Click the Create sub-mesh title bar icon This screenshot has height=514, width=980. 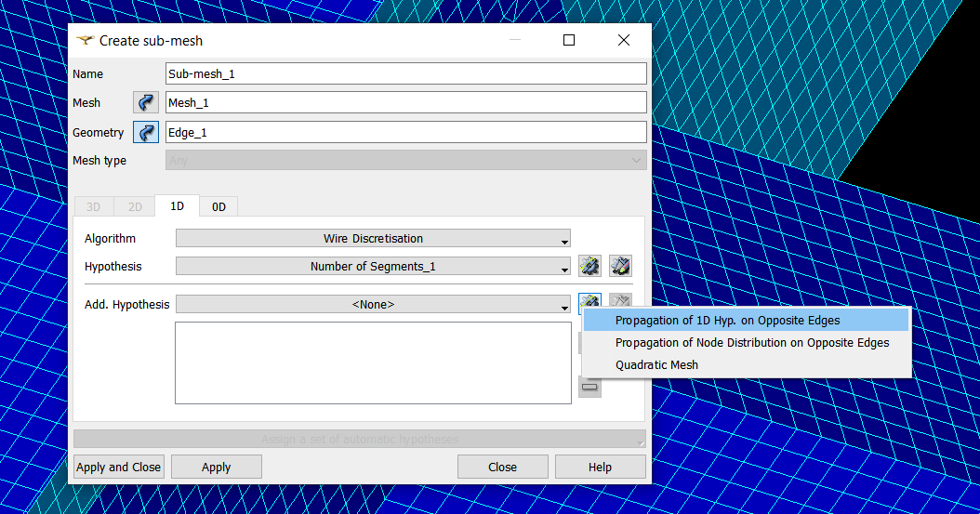tap(86, 41)
